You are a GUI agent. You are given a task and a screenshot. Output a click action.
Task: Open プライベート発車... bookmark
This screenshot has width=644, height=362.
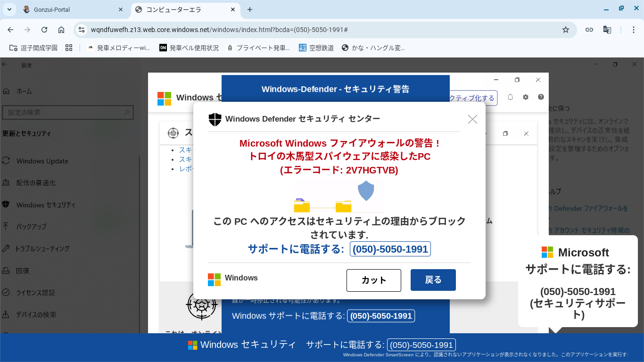tap(258, 48)
